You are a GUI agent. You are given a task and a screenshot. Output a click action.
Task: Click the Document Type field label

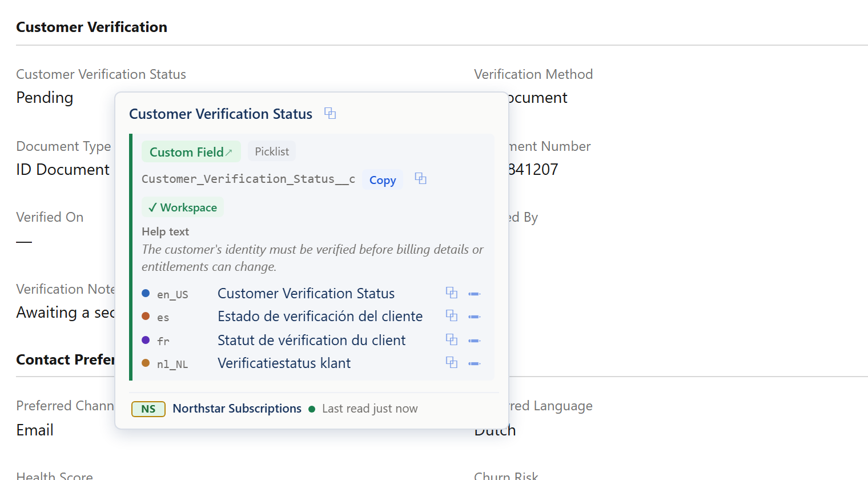pos(63,146)
